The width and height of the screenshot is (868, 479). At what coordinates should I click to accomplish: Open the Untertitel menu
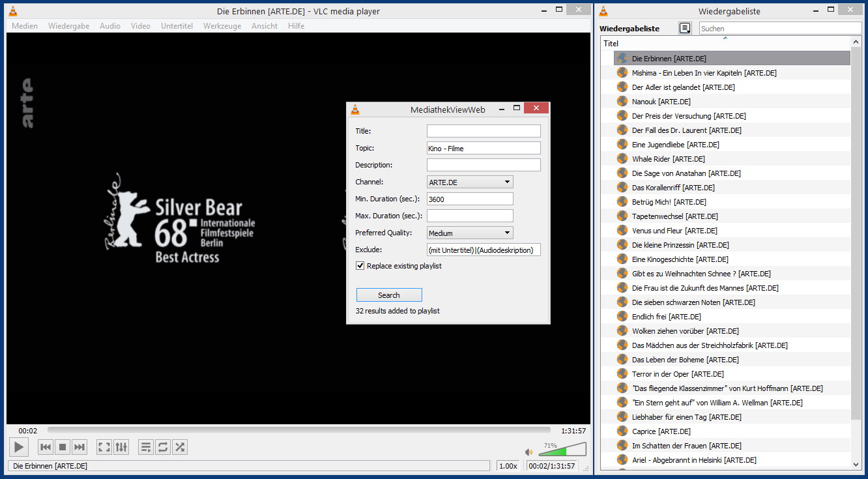pyautogui.click(x=177, y=26)
